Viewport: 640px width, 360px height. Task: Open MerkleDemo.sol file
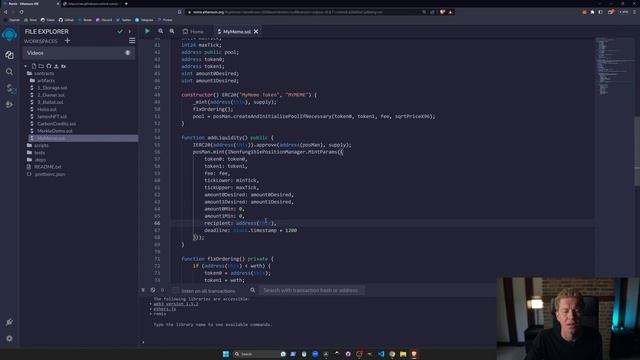coord(55,131)
